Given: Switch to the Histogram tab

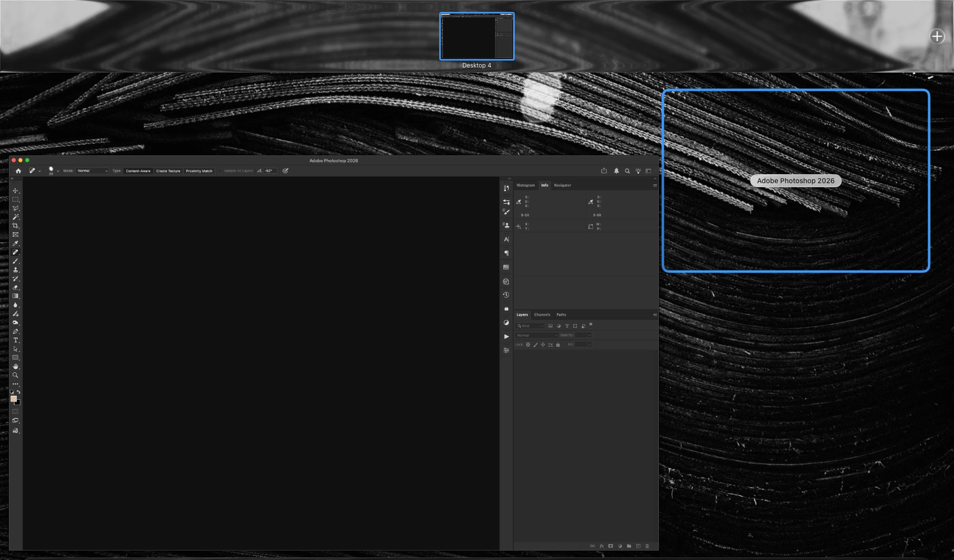Looking at the screenshot, I should [525, 185].
